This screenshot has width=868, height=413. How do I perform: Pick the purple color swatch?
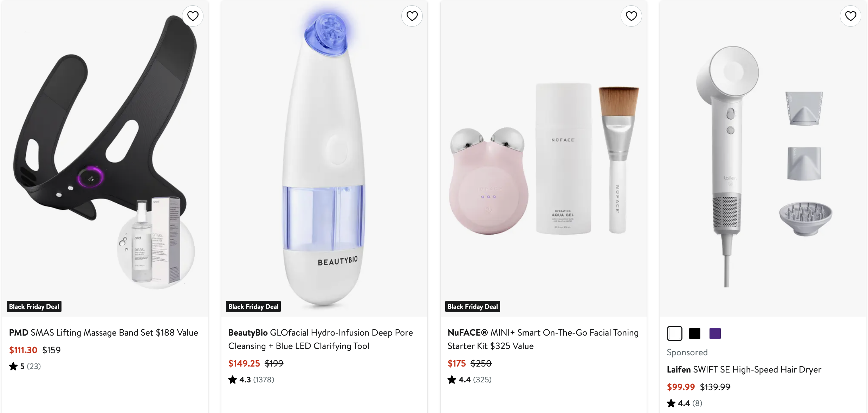click(715, 333)
